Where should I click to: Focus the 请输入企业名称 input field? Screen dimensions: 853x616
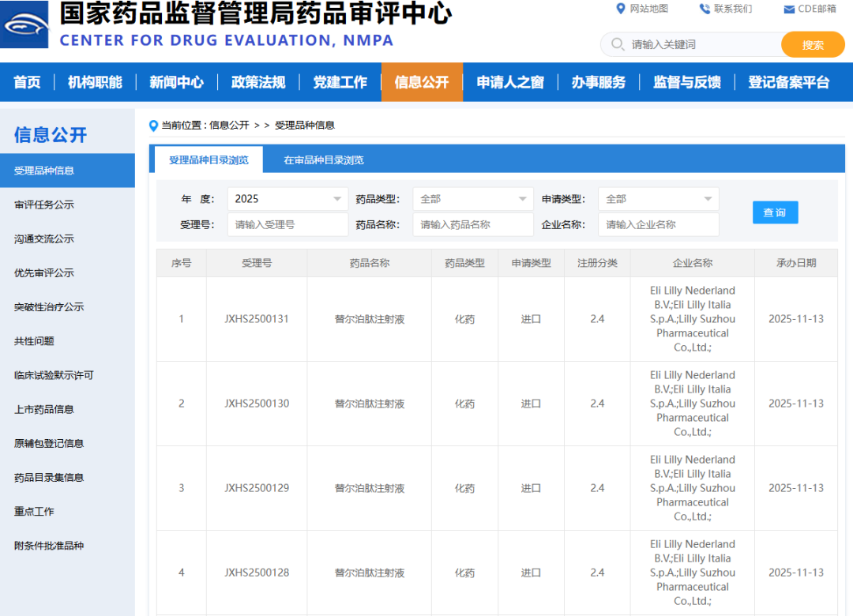coord(659,225)
